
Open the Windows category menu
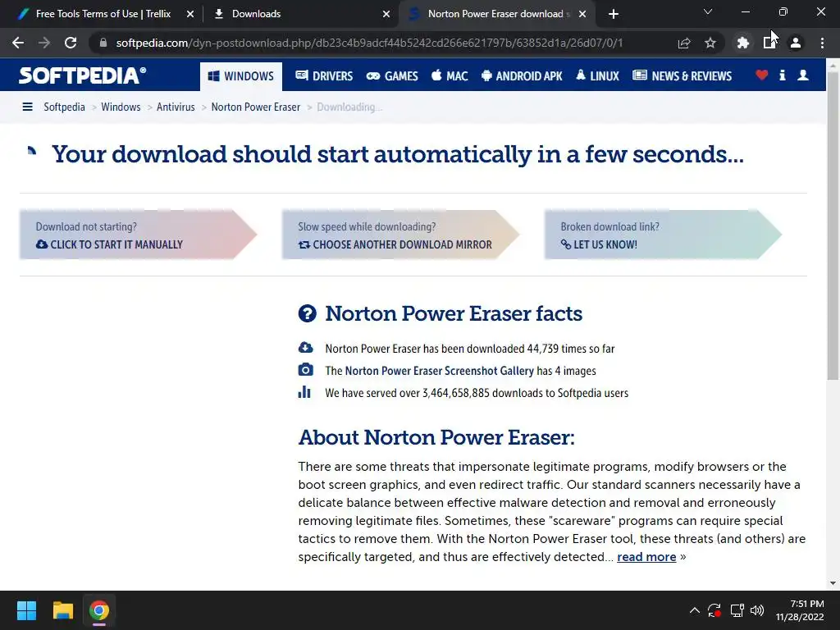click(240, 76)
